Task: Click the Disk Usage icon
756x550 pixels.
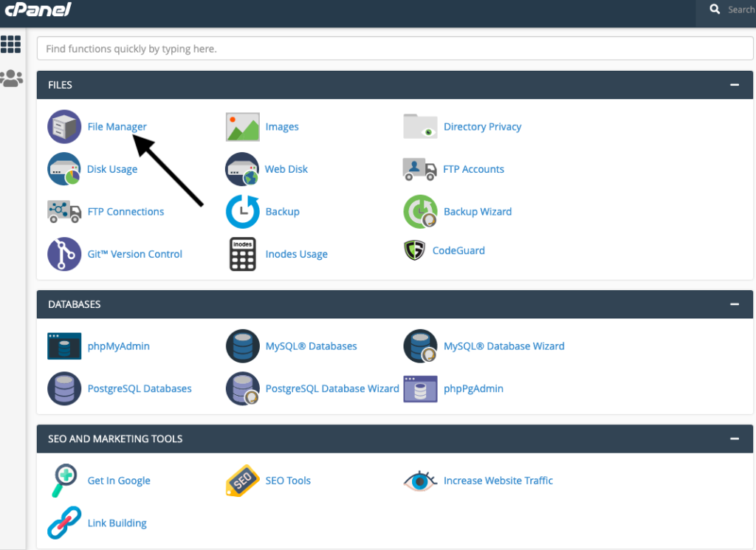Action: (x=64, y=169)
